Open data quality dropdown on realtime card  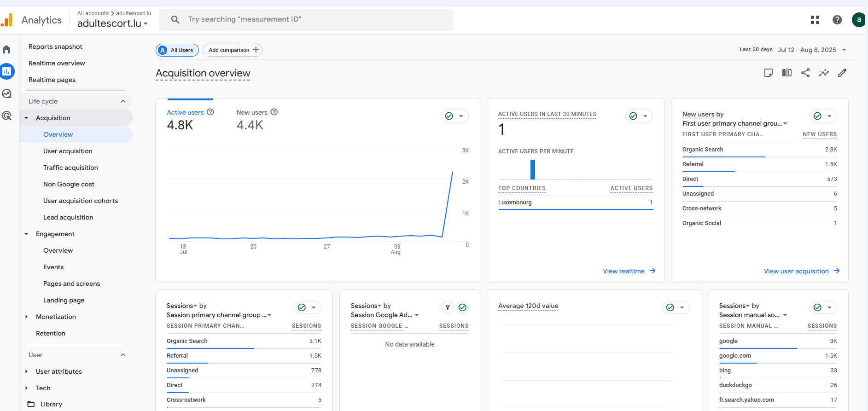639,116
